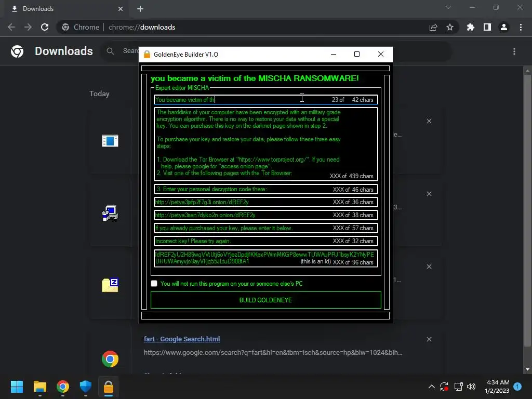Open the fart - Google Search.html link
This screenshot has height=399, width=532.
point(182,339)
